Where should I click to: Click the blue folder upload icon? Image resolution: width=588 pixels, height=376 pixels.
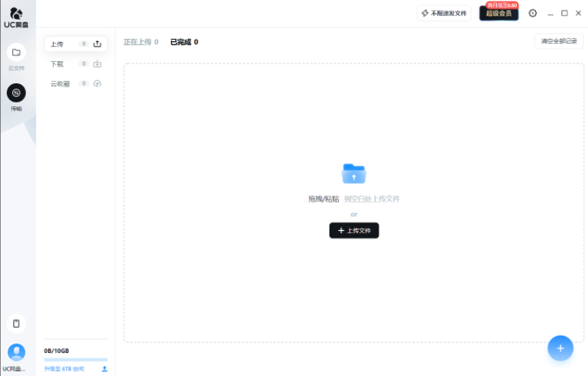(353, 173)
